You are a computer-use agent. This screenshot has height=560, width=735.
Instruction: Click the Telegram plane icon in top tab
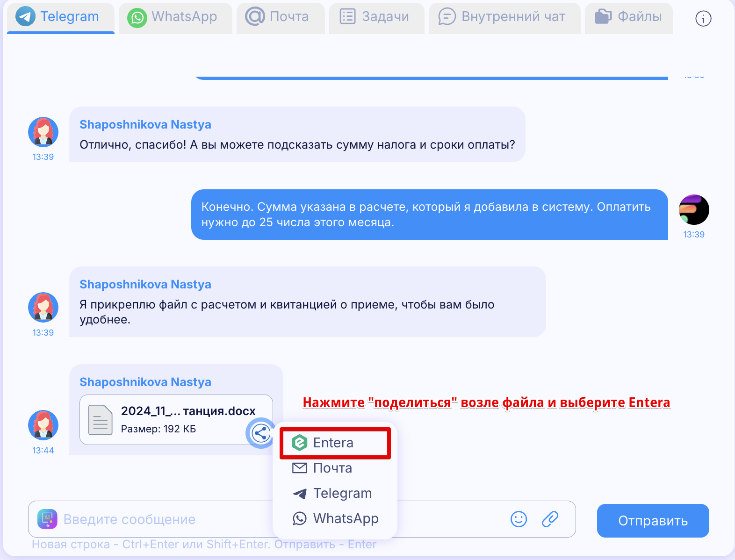pyautogui.click(x=25, y=16)
